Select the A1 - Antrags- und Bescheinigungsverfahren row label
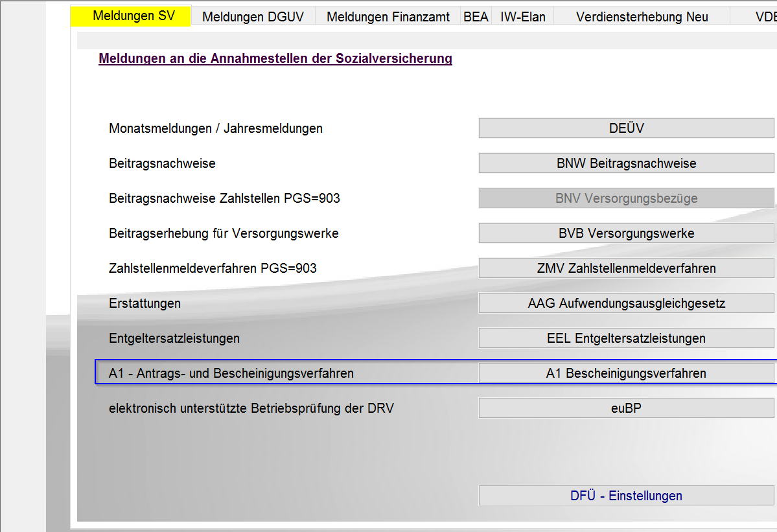Image resolution: width=777 pixels, height=532 pixels. coord(231,373)
